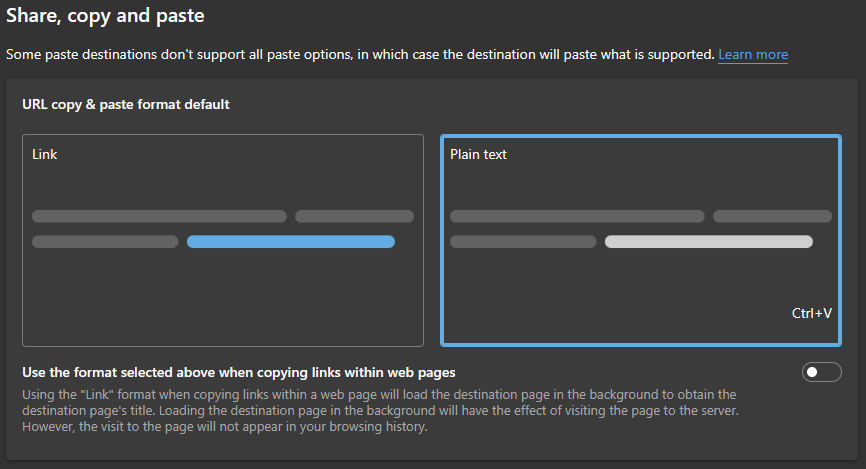
Task: Click the long top gray bar in Plain text preview
Action: (x=577, y=216)
